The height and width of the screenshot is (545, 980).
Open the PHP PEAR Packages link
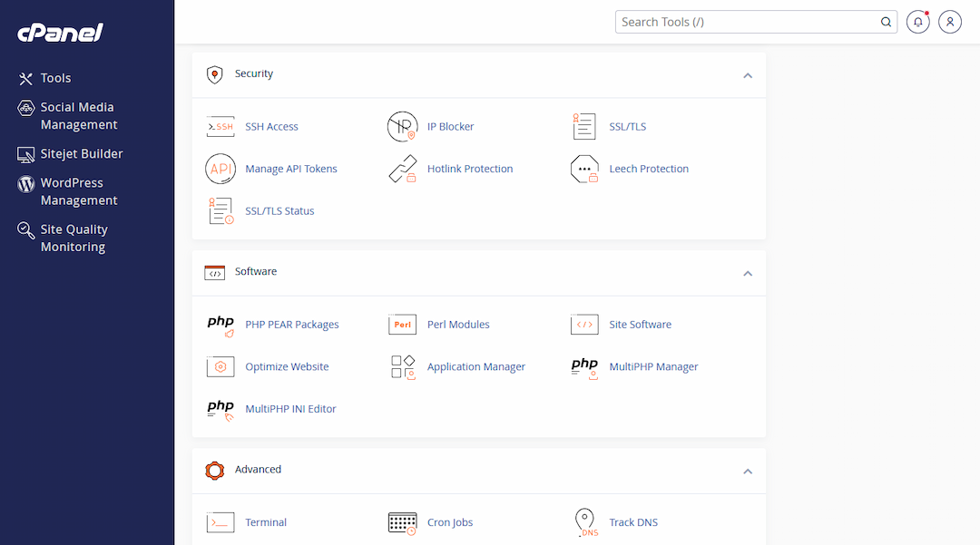pos(292,325)
